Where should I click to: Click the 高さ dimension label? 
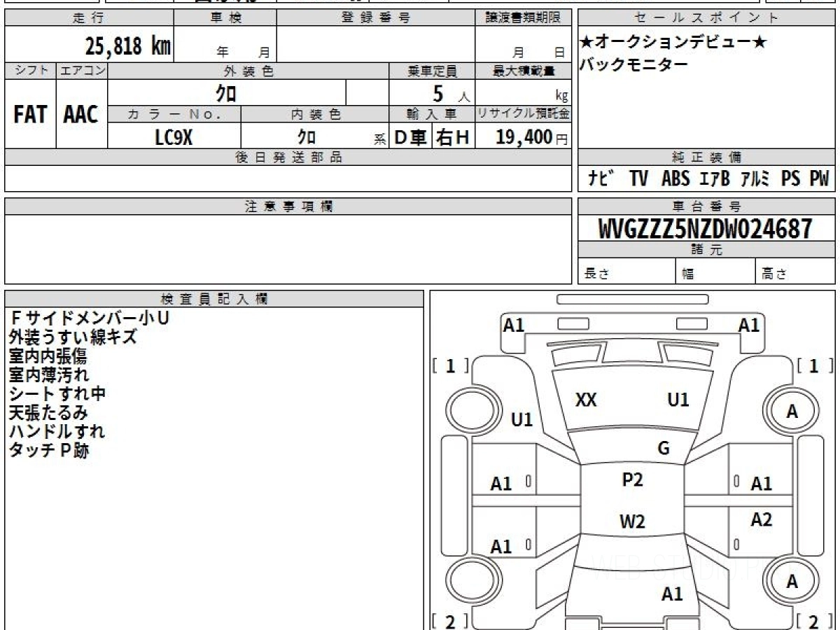[x=774, y=275]
